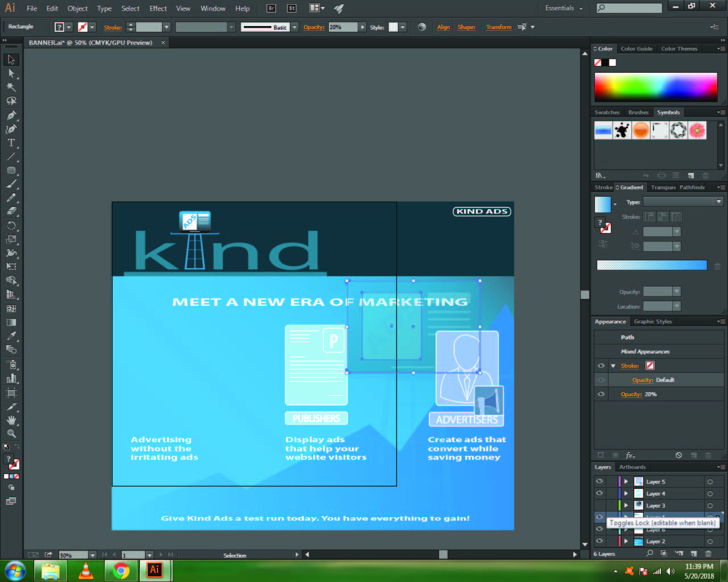
Task: Hide Layer 2 with eye icon
Action: 599,541
